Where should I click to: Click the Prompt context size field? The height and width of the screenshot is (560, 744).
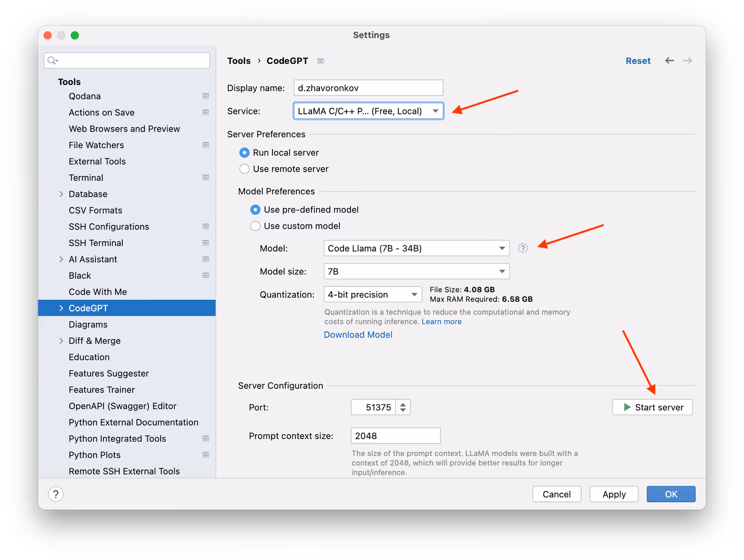pos(396,436)
